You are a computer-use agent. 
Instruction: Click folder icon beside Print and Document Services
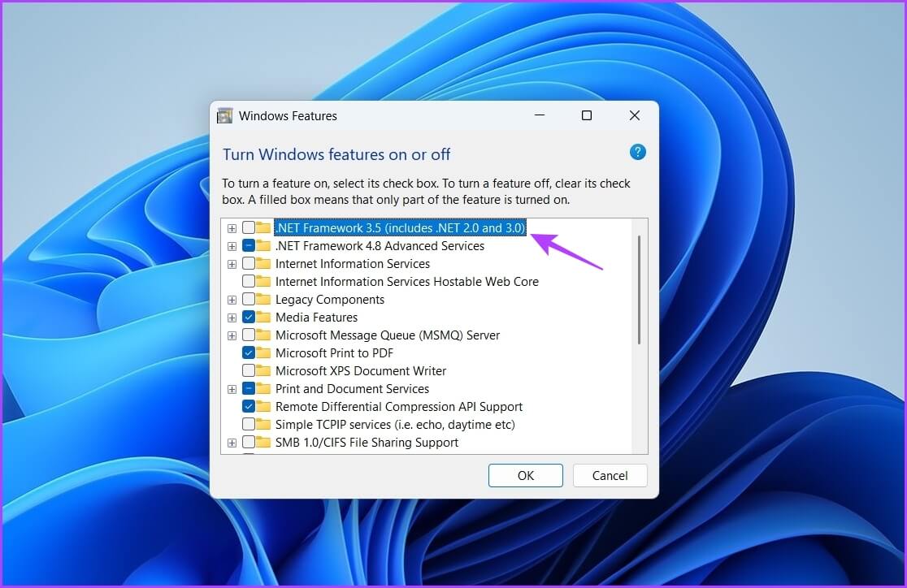(264, 388)
